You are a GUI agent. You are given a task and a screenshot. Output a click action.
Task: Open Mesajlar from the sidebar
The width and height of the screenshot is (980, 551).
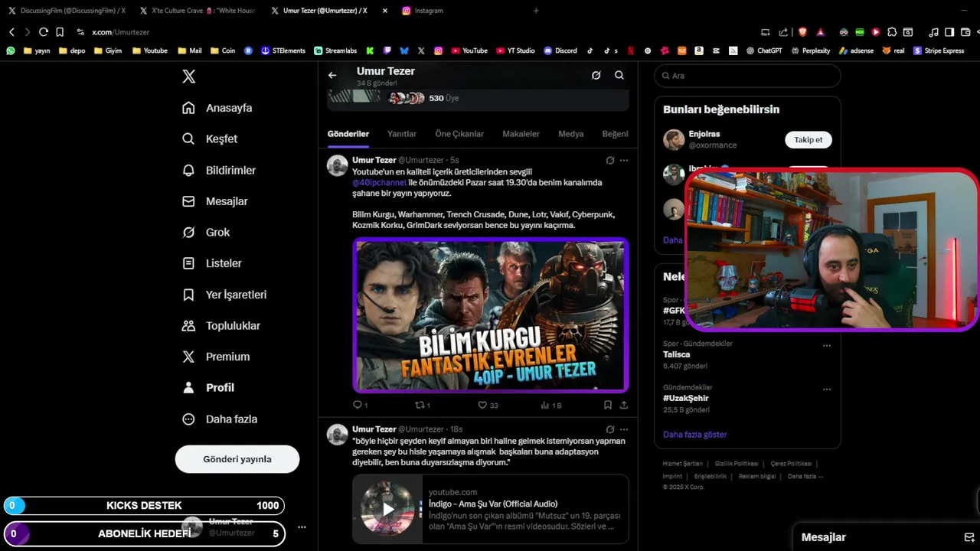point(215,201)
